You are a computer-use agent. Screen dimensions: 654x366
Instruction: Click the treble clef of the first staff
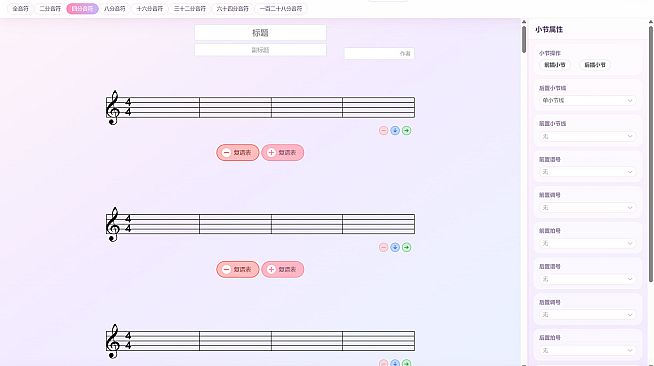[113, 108]
